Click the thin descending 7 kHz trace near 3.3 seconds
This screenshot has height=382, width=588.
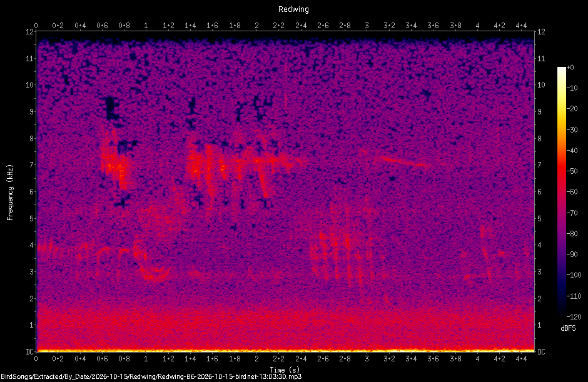pyautogui.click(x=405, y=161)
